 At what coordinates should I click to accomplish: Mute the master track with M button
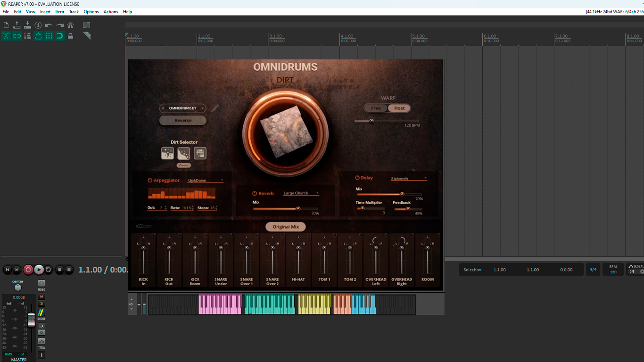41,296
